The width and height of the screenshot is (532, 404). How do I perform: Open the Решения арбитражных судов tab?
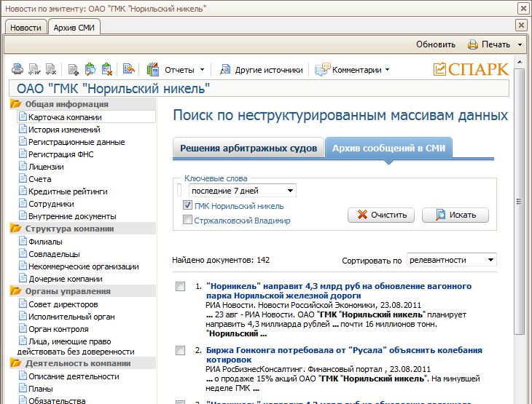(x=248, y=148)
